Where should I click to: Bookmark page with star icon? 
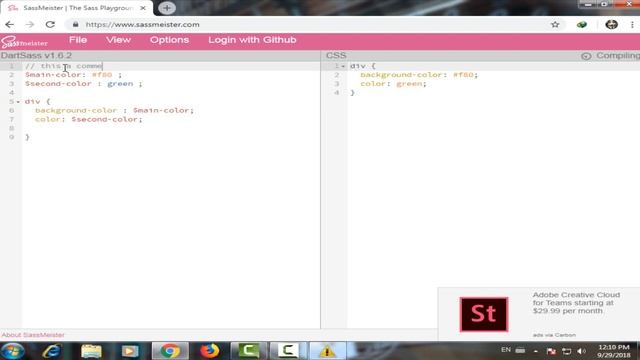[x=555, y=24]
